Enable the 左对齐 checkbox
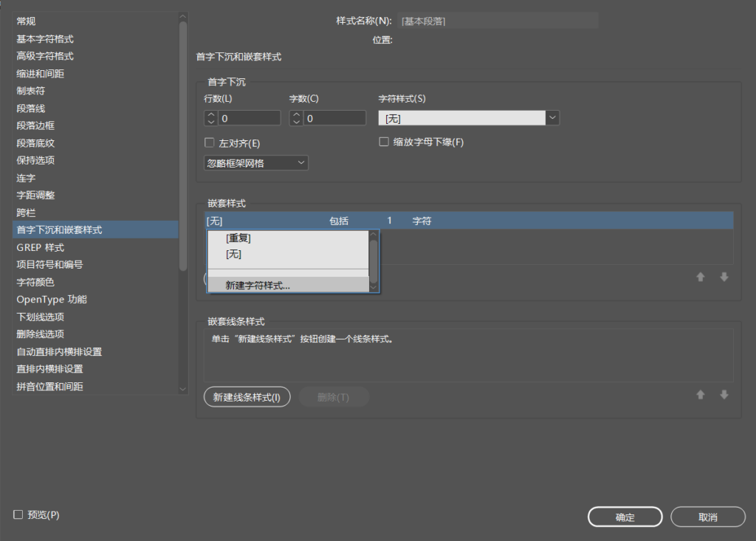Image resolution: width=756 pixels, height=541 pixels. click(209, 142)
